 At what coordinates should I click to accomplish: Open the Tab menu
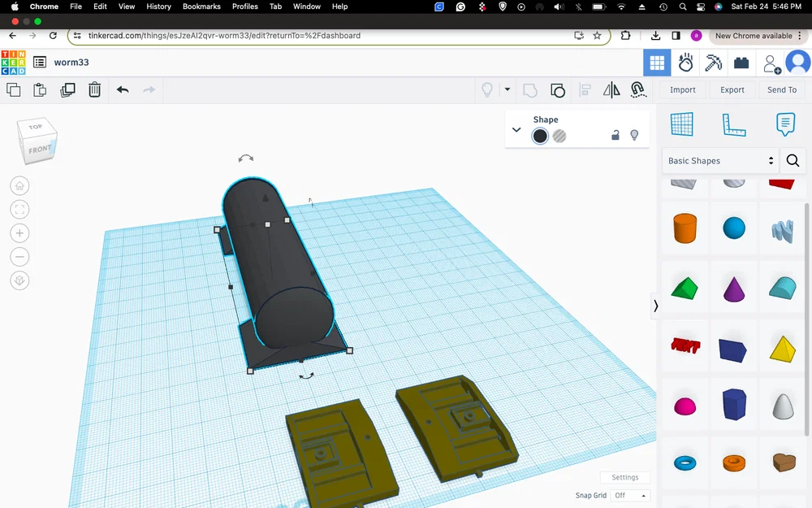[x=275, y=7]
